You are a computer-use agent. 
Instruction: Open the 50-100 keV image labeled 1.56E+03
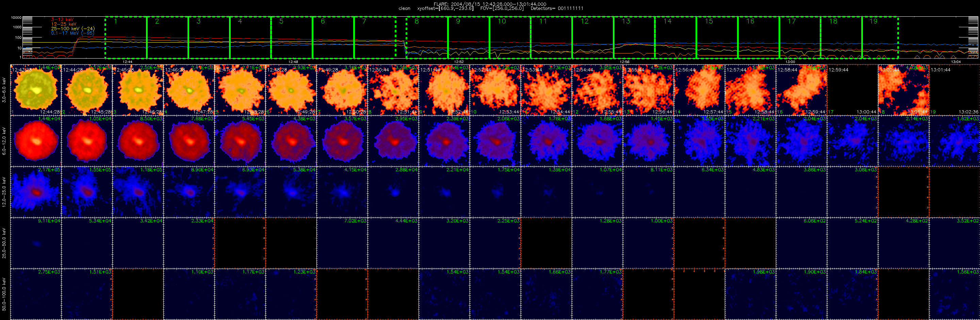point(954,294)
